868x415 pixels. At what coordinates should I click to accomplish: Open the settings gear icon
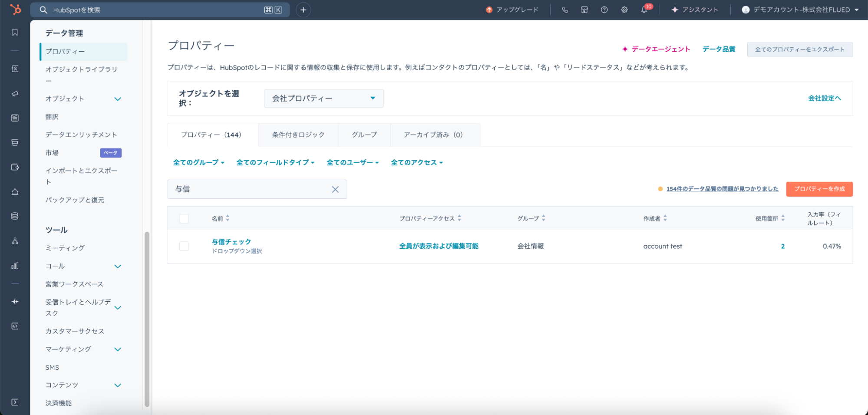(624, 10)
